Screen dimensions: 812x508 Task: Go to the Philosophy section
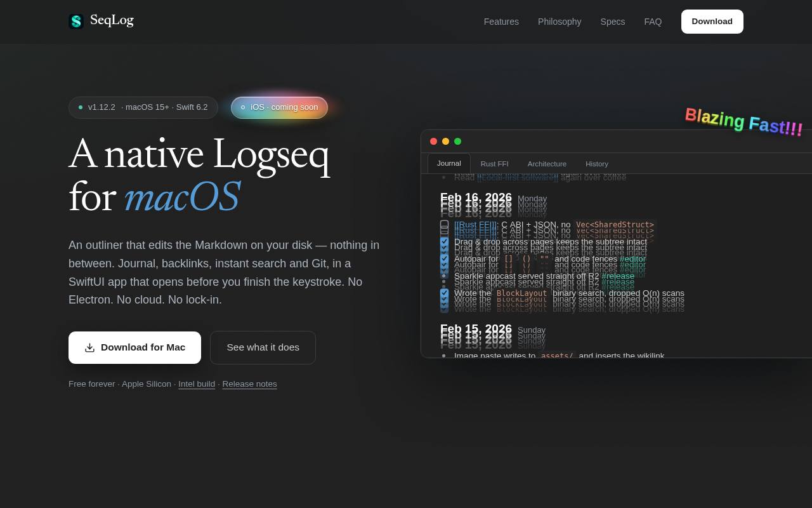[560, 22]
